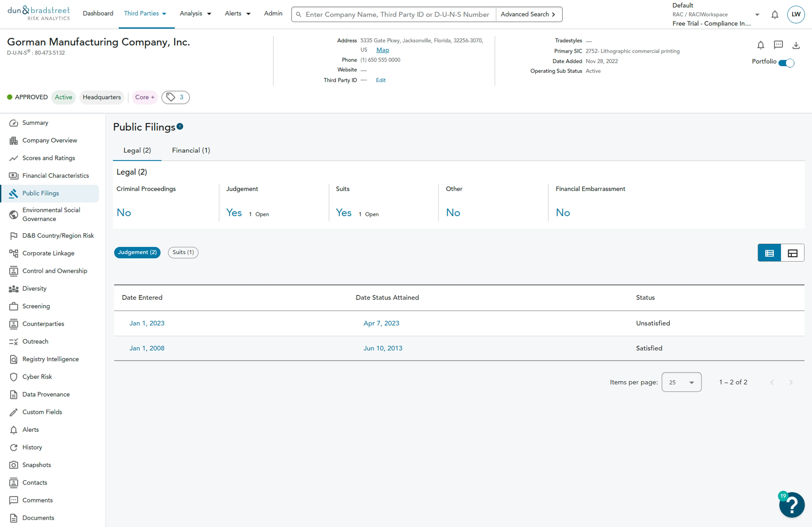This screenshot has height=527, width=812.
Task: Expand the Third Parties menu
Action: click(x=145, y=14)
